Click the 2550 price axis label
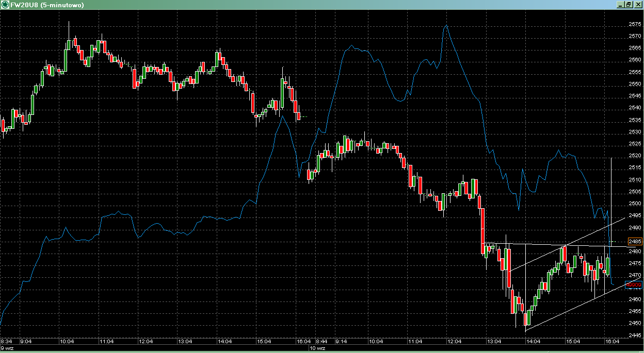The height and width of the screenshot is (353, 644). coord(635,84)
